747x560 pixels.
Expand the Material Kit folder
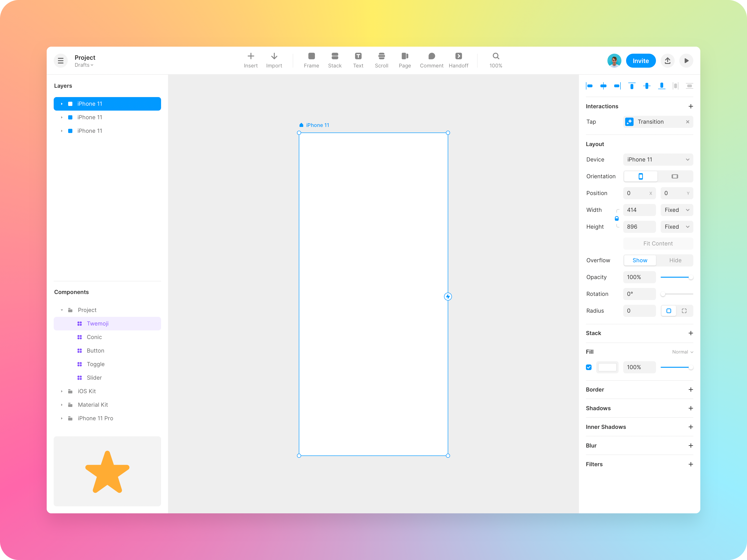pos(61,405)
